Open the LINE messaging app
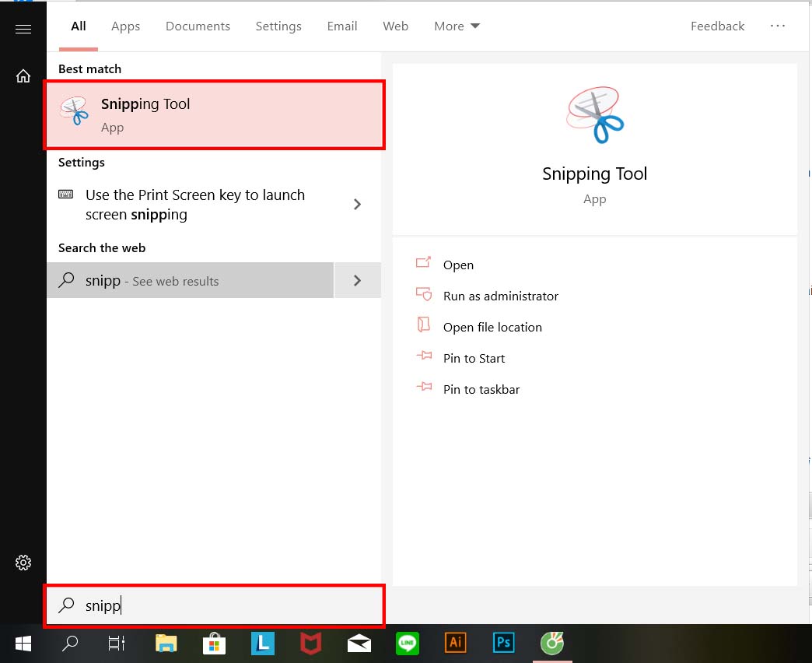Viewport: 812px width, 663px height. click(407, 644)
